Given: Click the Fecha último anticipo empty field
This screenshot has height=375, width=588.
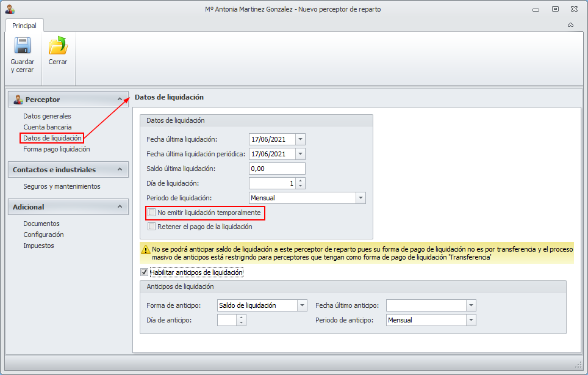Looking at the screenshot, I should coord(426,305).
